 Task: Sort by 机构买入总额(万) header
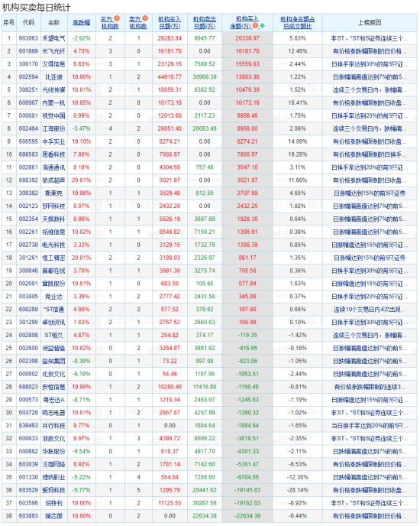pyautogui.click(x=170, y=22)
